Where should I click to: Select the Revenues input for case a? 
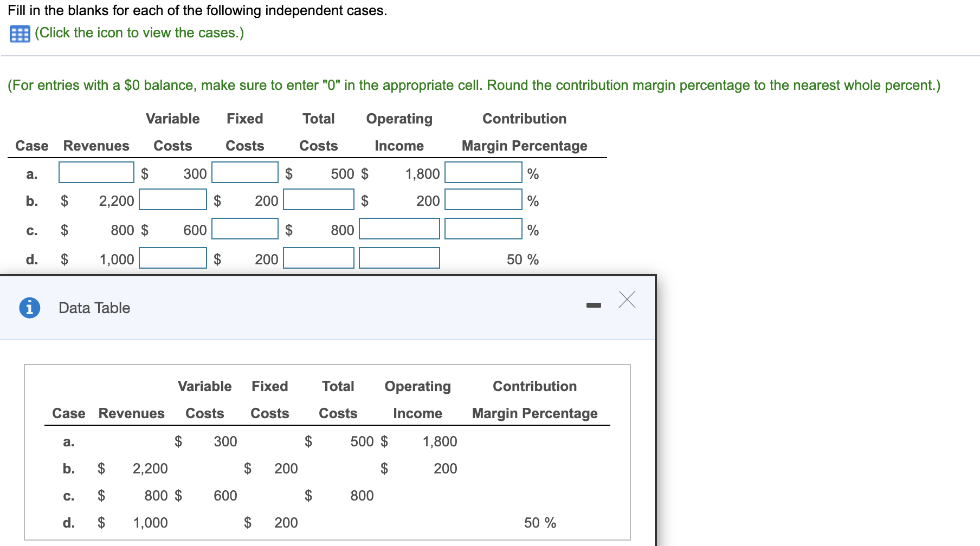click(96, 173)
